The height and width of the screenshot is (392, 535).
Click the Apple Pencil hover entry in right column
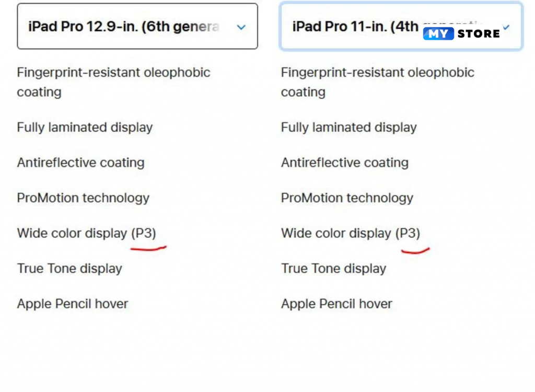coord(336,304)
